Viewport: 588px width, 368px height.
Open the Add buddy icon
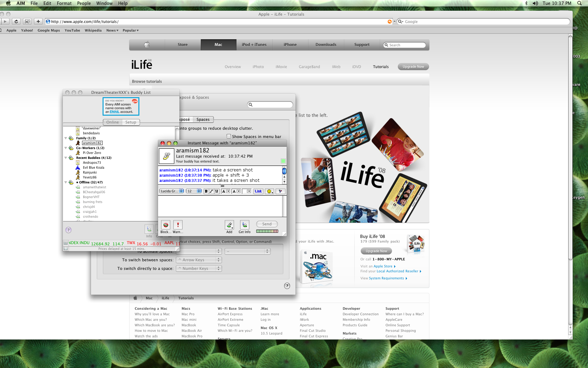tap(229, 225)
